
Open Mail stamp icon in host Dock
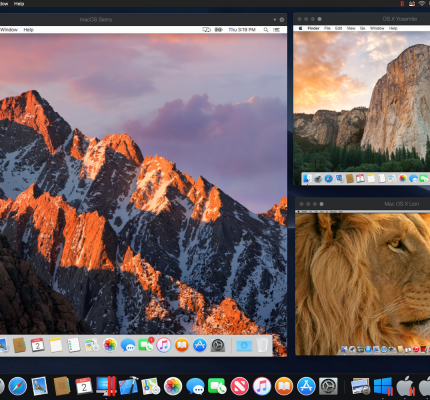(40, 386)
